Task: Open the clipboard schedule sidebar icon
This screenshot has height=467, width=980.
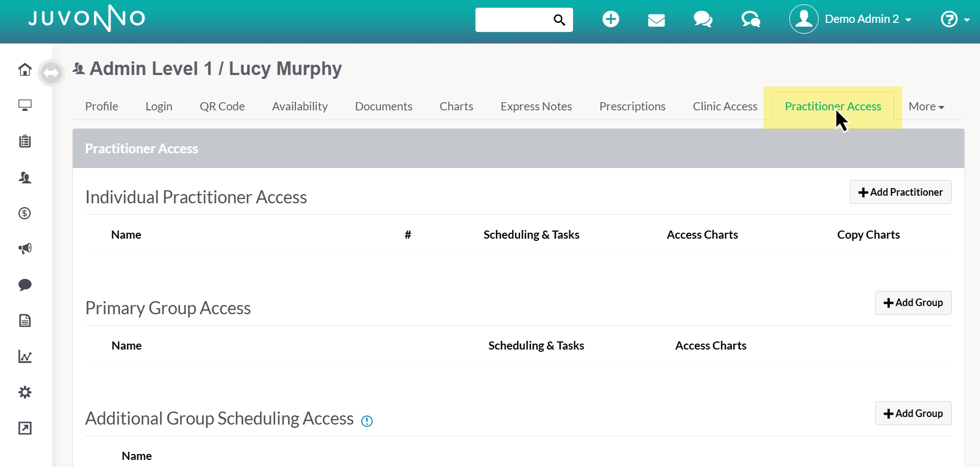Action: click(x=25, y=141)
